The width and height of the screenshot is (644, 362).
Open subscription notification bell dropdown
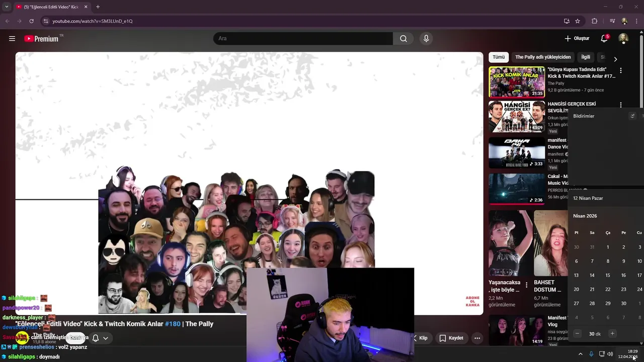[x=100, y=338]
